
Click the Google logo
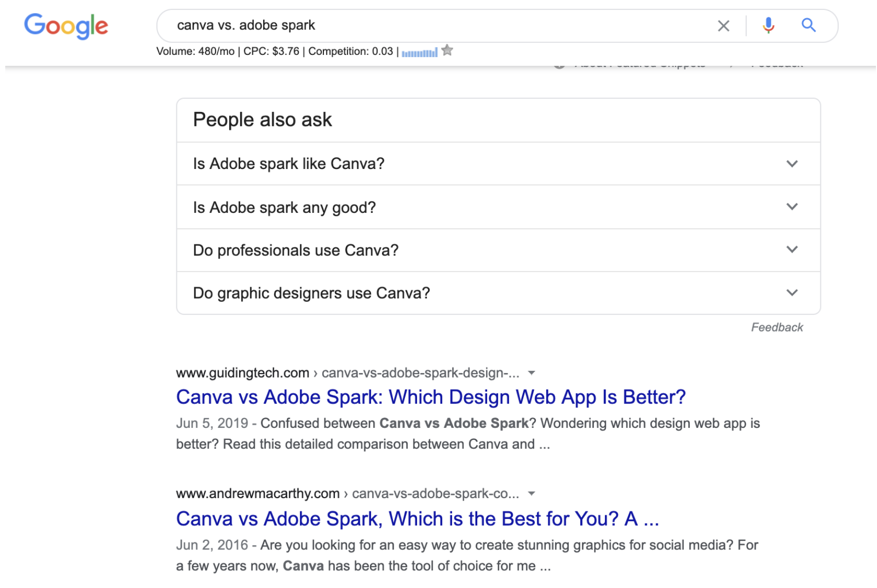(x=66, y=26)
